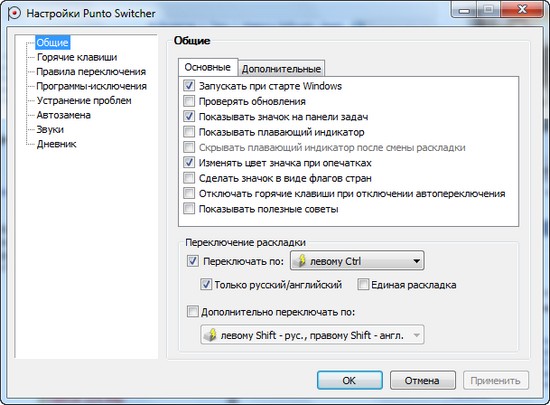Uncheck 'Только русский/английский' option
Screen dimensions: 550x405
pyautogui.click(x=206, y=284)
